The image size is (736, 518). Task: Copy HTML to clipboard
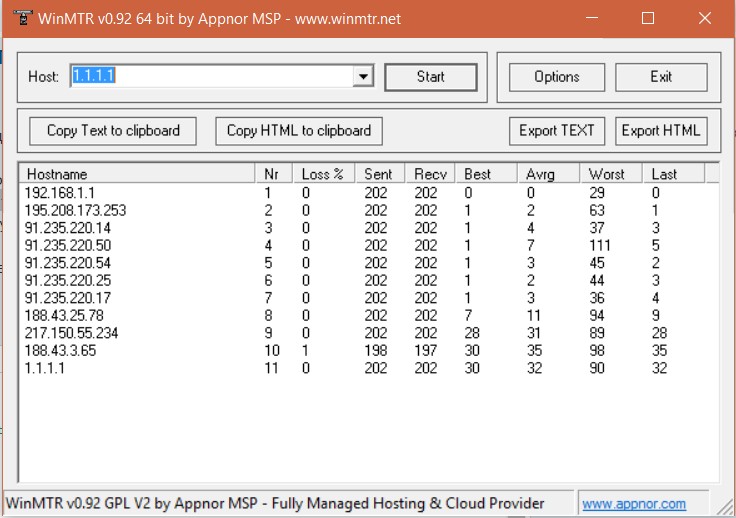[x=299, y=131]
